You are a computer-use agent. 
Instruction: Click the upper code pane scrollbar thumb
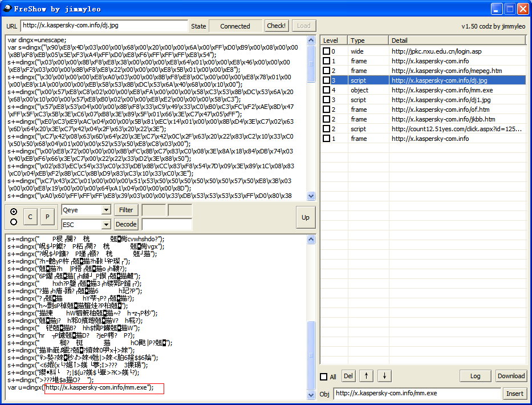[x=311, y=64]
